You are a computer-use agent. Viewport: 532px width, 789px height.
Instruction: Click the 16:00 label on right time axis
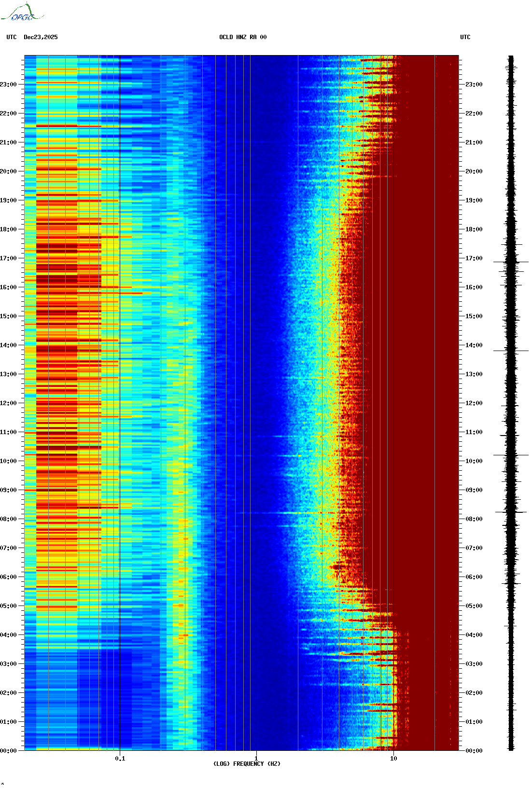tap(474, 287)
